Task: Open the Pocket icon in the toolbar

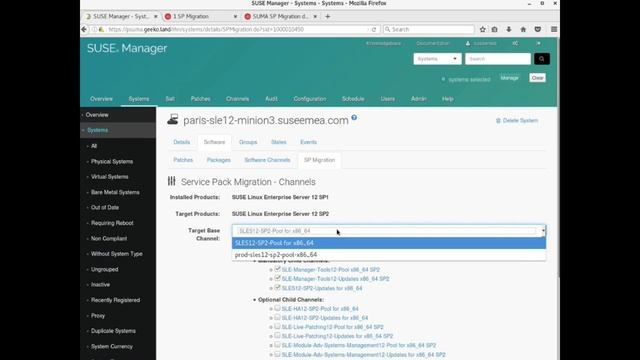Action: [538, 29]
